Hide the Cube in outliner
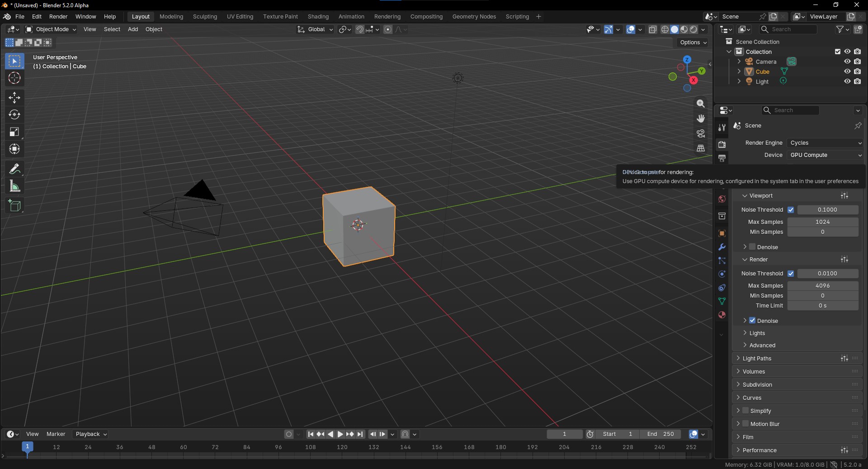Screen dimensions: 868x469 [x=847, y=71]
